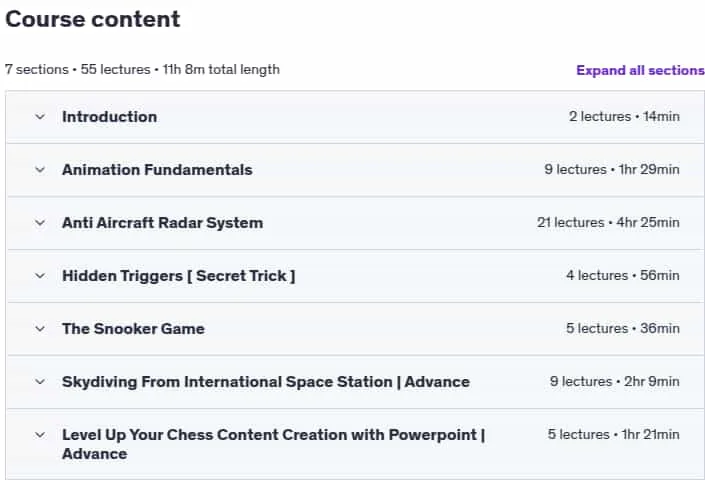Open the Introduction section title
705x480 pixels.
tap(110, 117)
